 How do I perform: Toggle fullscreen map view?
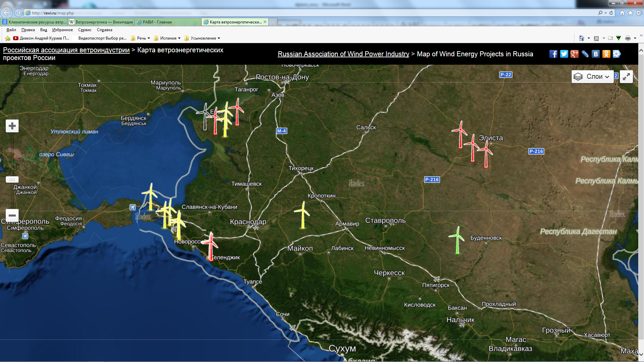tap(626, 77)
